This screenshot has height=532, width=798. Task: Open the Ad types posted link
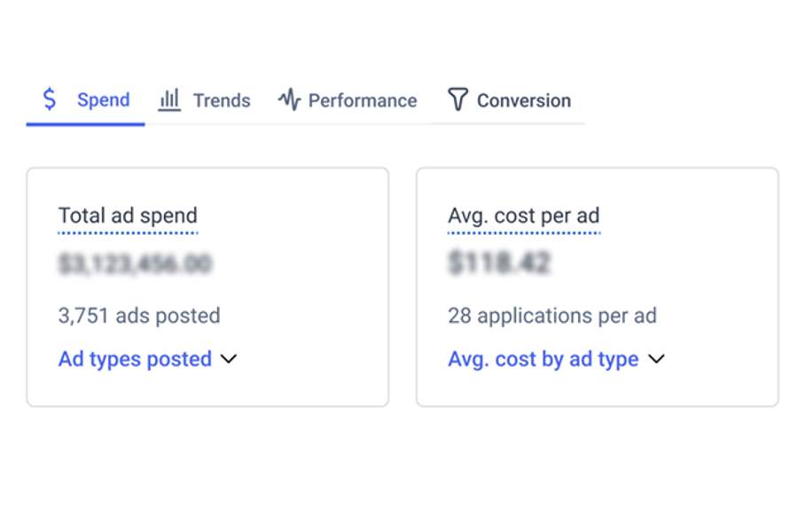135,359
